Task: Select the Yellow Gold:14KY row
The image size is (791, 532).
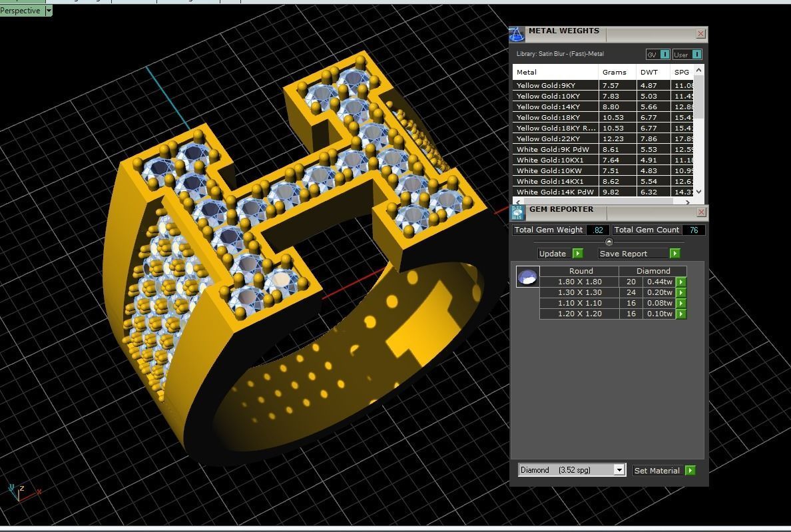Action: pyautogui.click(x=603, y=107)
